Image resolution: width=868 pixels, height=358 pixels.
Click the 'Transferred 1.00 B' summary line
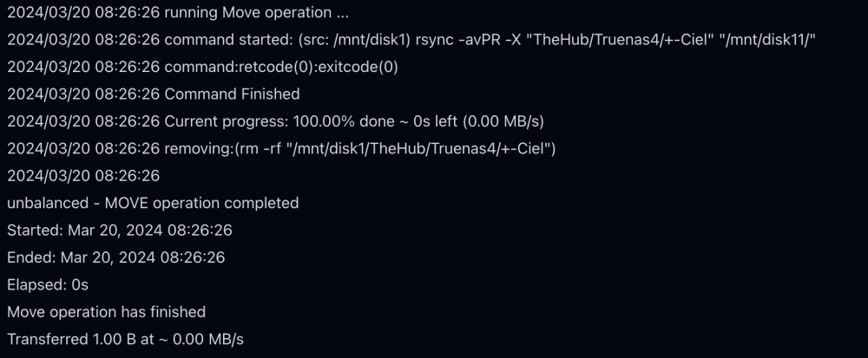click(x=125, y=339)
